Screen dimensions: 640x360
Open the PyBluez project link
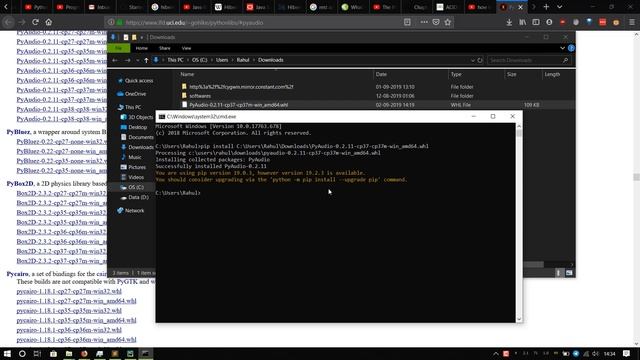pos(18,132)
